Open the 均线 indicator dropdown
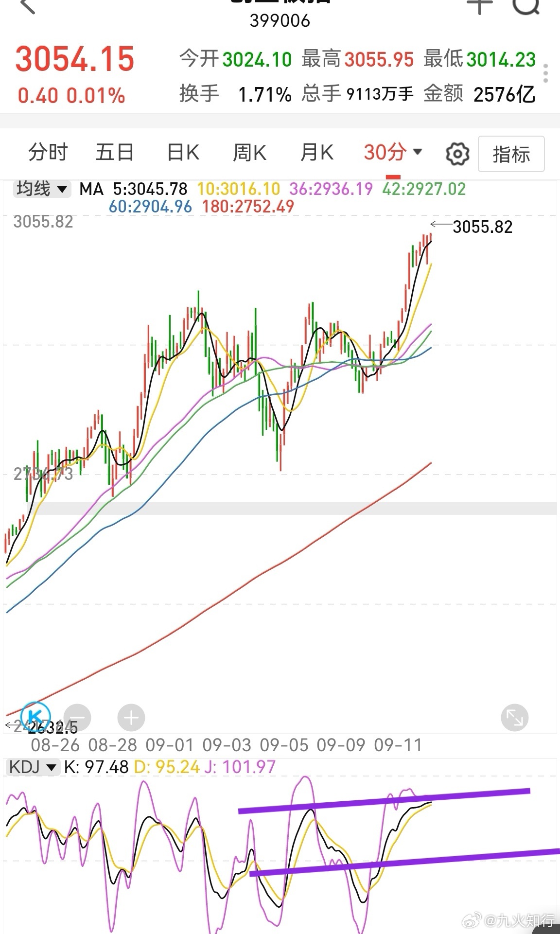Viewport: 560px width, 934px height. (42, 189)
